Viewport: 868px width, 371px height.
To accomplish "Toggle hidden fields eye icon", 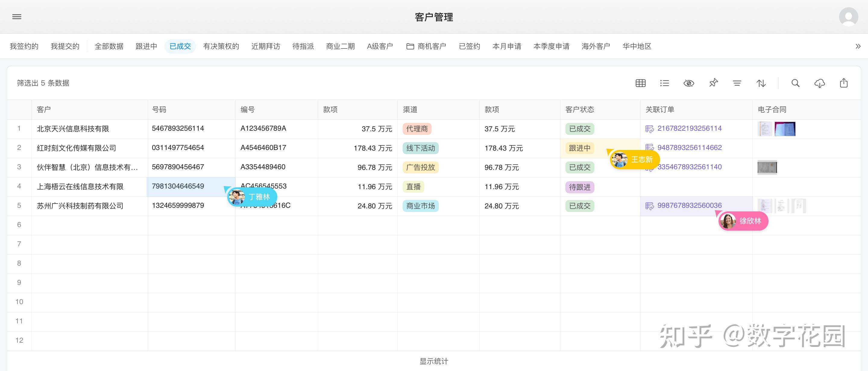I will (x=689, y=83).
